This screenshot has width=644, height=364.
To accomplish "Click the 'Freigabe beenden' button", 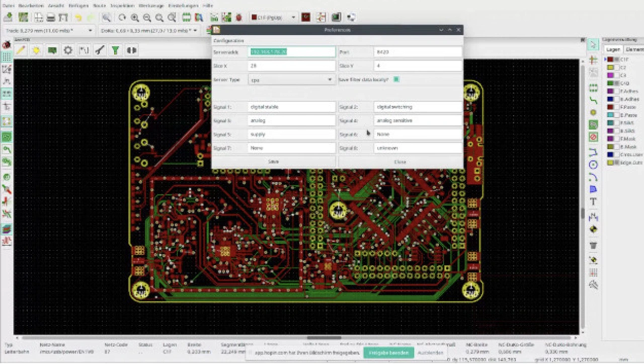I will click(388, 352).
